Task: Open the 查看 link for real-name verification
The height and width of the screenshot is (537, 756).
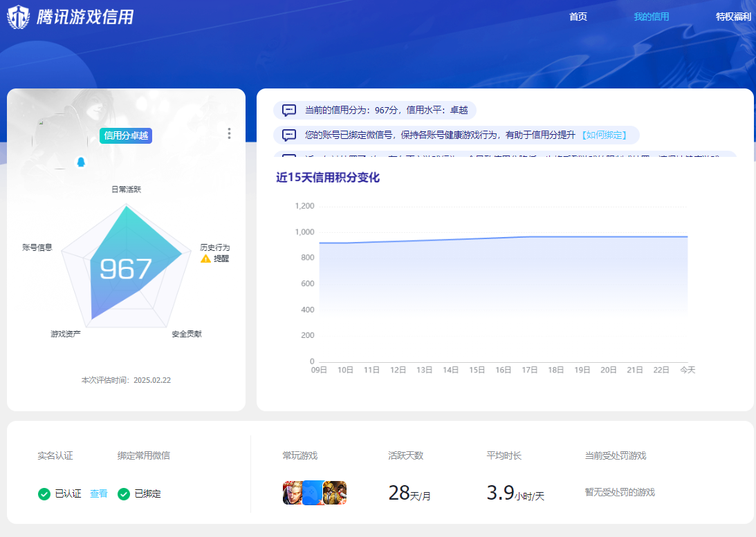Action: (99, 493)
